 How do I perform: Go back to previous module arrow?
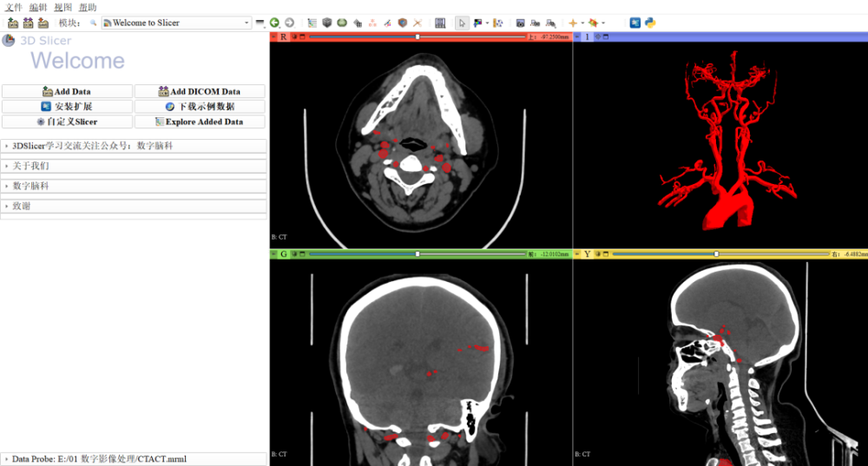(274, 23)
